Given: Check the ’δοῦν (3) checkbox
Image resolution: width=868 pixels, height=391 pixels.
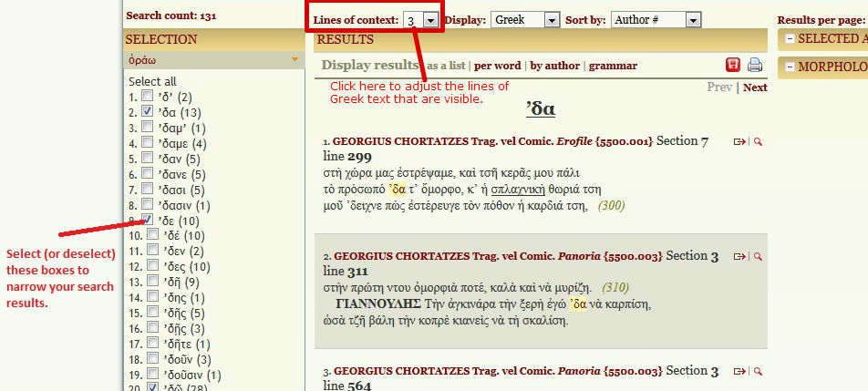Looking at the screenshot, I should [x=152, y=358].
